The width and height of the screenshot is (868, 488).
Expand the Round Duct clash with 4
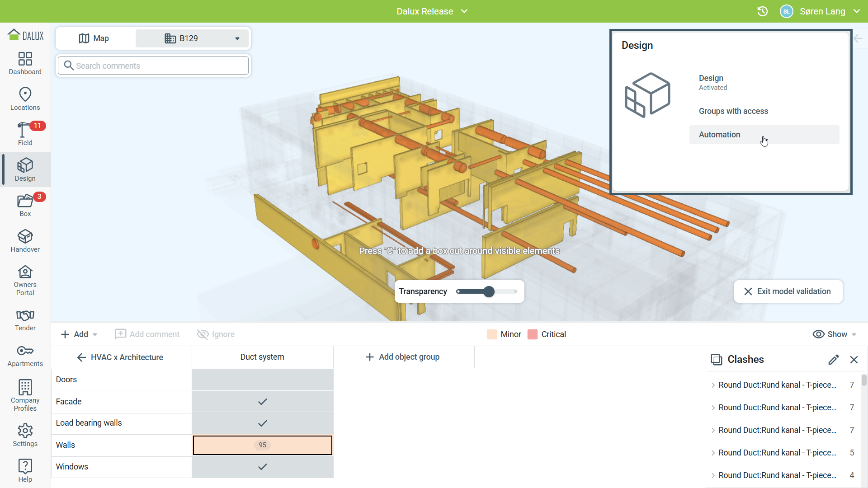coord(713,475)
